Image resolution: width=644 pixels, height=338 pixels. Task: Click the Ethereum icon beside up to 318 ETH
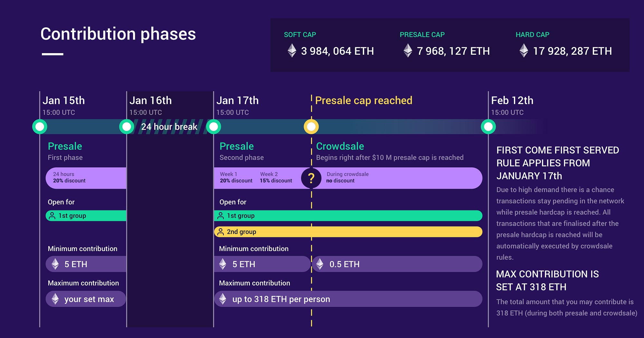(x=223, y=299)
